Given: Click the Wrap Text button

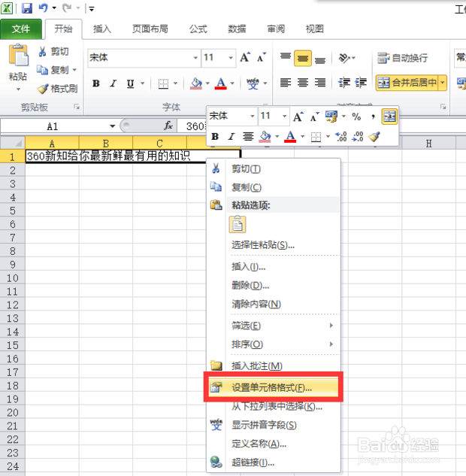Looking at the screenshot, I should (x=403, y=58).
